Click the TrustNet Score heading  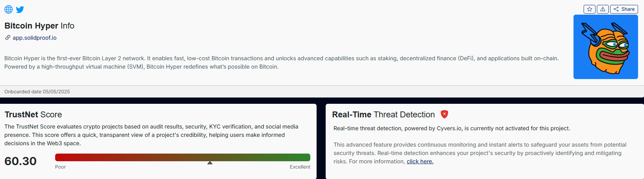click(33, 115)
